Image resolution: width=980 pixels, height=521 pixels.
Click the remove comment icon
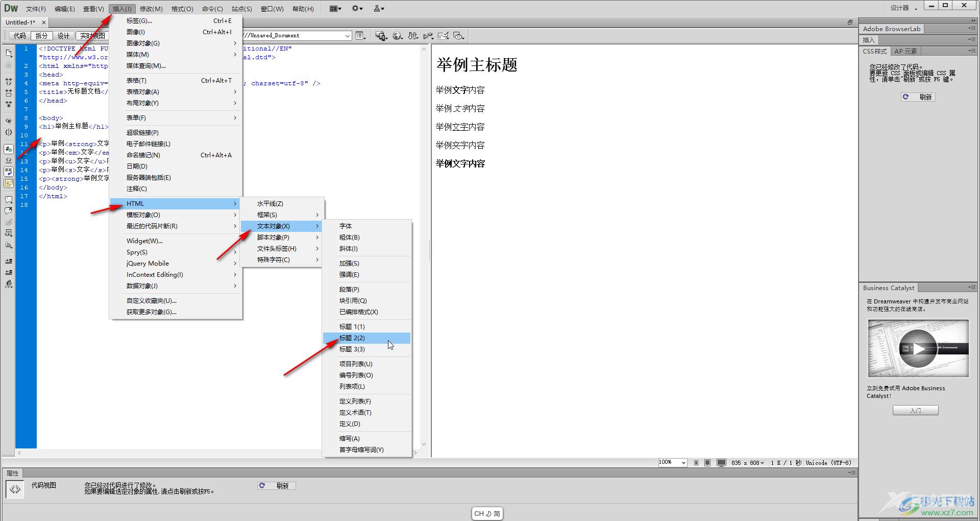pyautogui.click(x=9, y=210)
